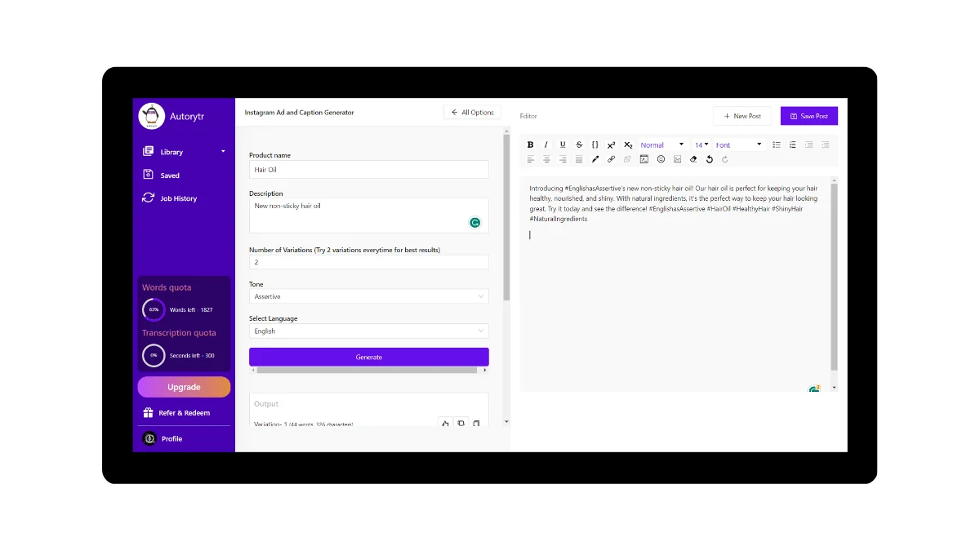The image size is (980, 551).
Task: Open the Normal block style dropdown
Action: click(662, 144)
